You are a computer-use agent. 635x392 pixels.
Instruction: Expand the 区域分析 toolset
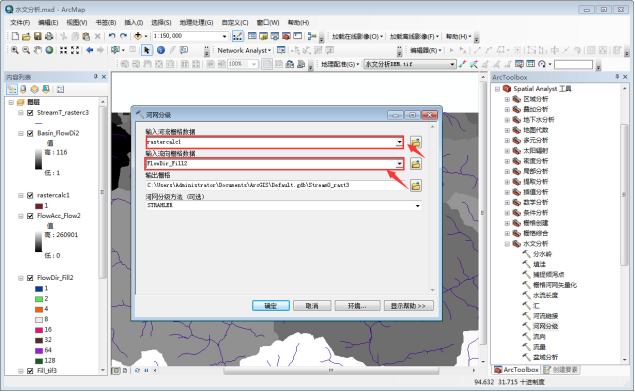coord(507,99)
